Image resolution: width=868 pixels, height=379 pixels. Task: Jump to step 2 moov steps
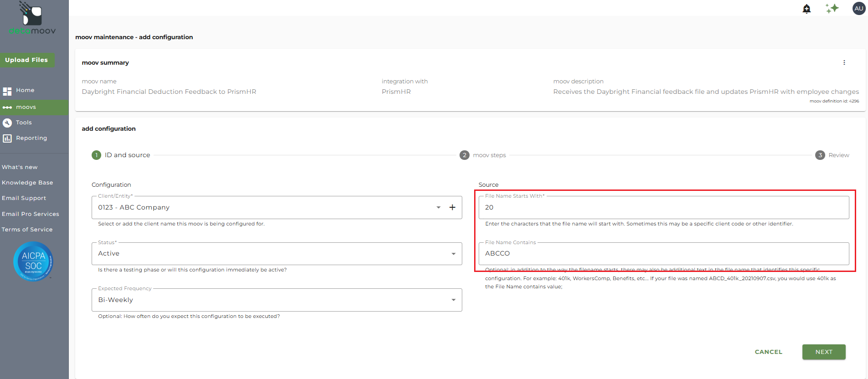point(483,155)
